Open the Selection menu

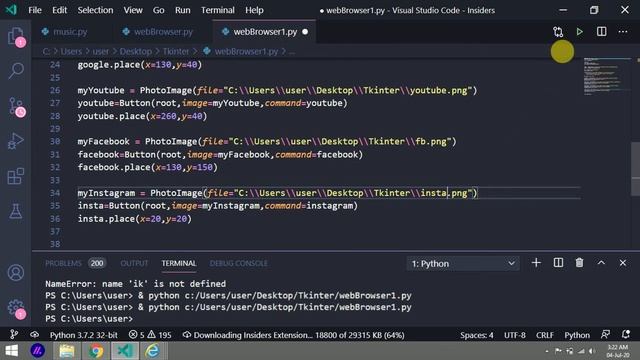[96, 10]
